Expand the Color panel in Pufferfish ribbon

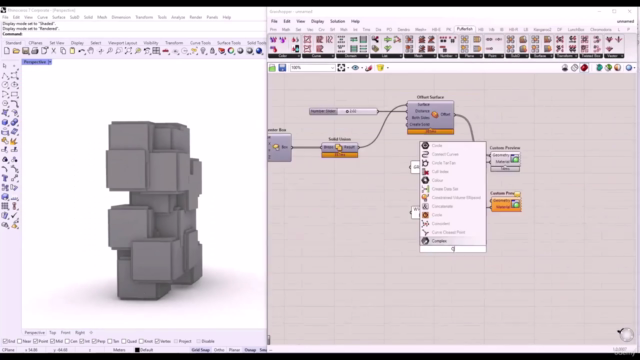(284, 56)
